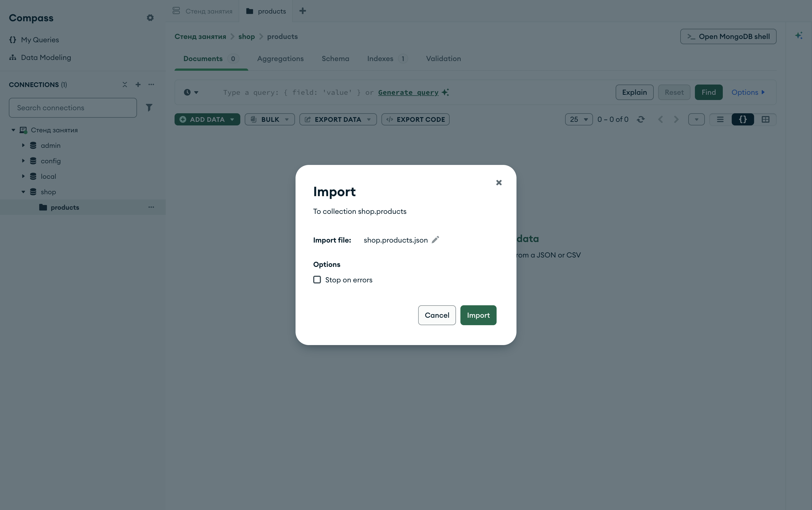Open documents per page 25 dropdown

pos(579,119)
